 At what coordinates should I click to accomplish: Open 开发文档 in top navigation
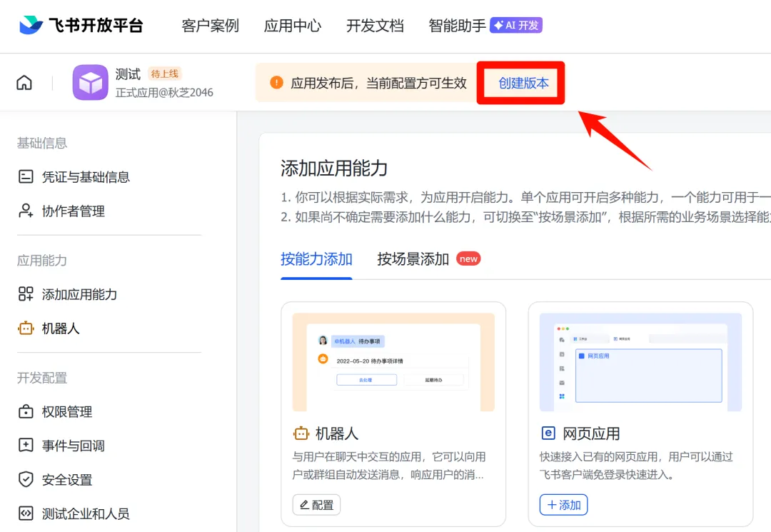click(x=376, y=26)
